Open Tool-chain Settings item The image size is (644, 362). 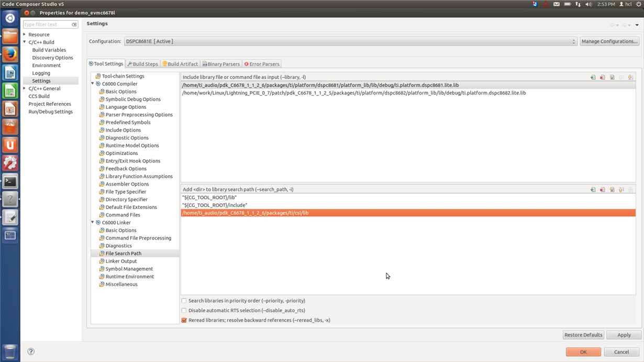(123, 76)
